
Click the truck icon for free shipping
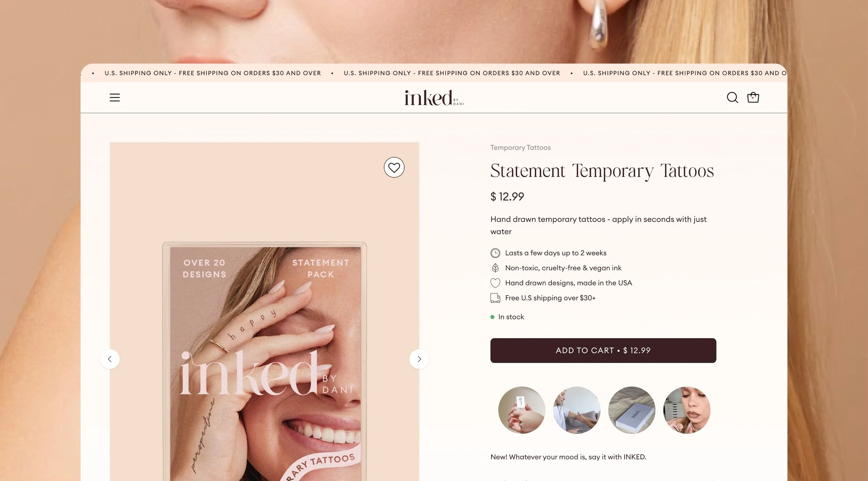[x=495, y=298]
